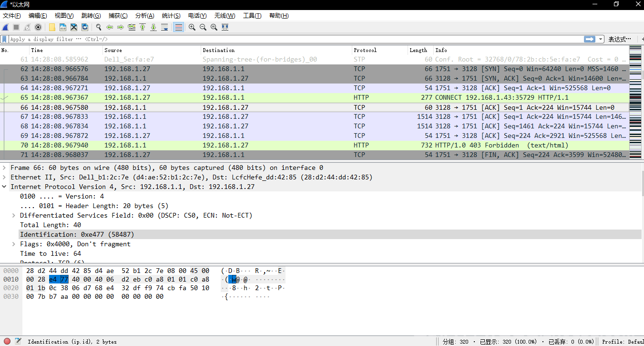Jump to the last packet
644x346 pixels.
point(153,27)
